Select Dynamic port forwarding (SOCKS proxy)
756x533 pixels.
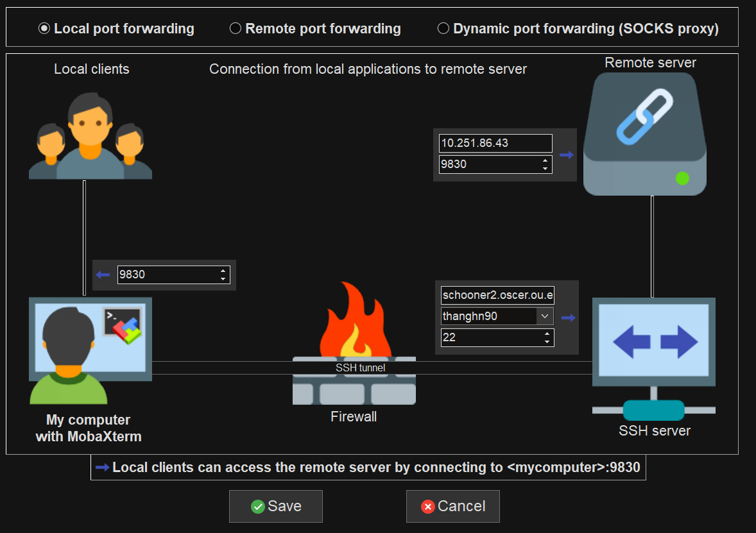(443, 28)
